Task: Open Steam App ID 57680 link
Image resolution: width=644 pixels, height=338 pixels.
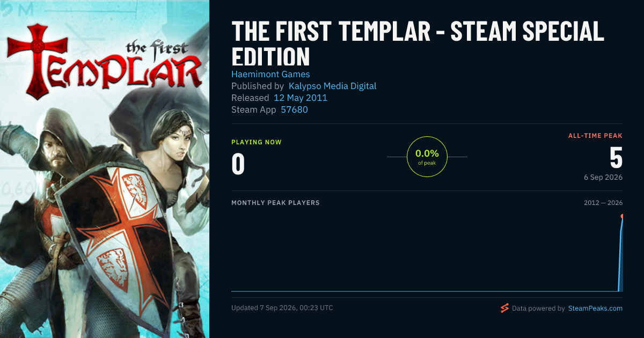Action: coord(294,109)
